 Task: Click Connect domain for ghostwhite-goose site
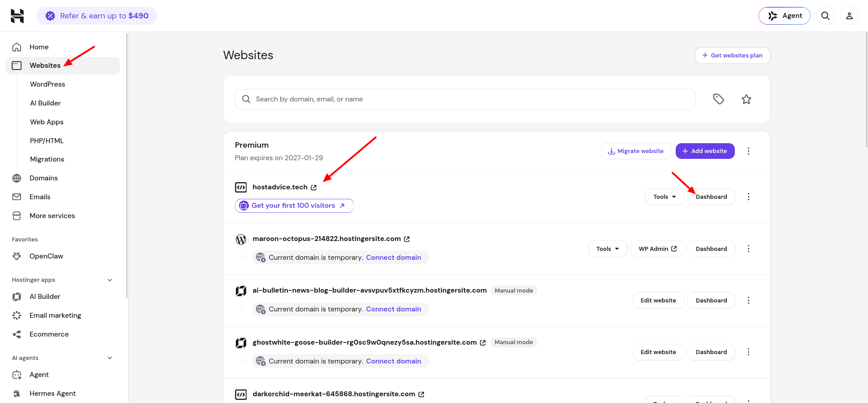(393, 361)
